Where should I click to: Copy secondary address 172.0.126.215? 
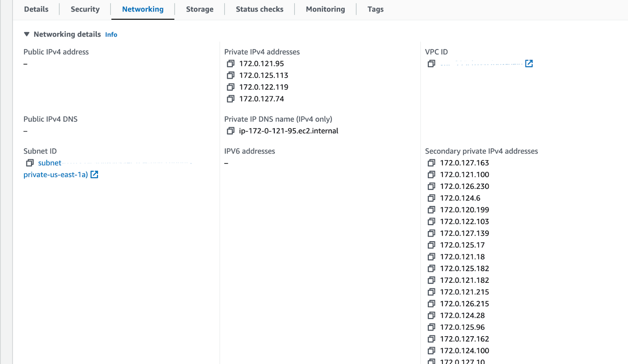pyautogui.click(x=431, y=304)
